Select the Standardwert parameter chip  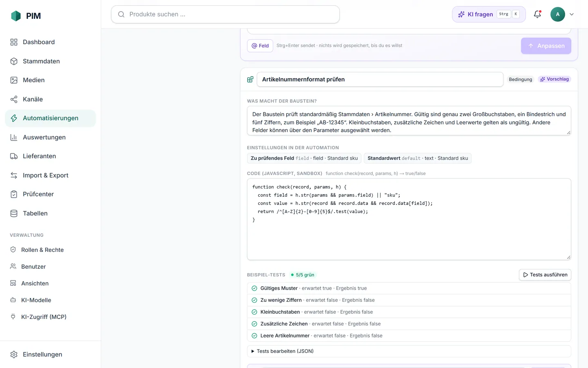point(418,158)
